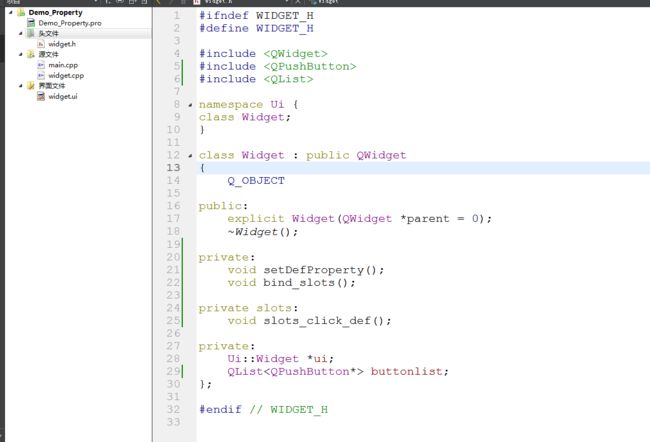Place cursor on '#ifndef WIDGET_H'
Viewport: 650px width, 442px height.
[256, 16]
